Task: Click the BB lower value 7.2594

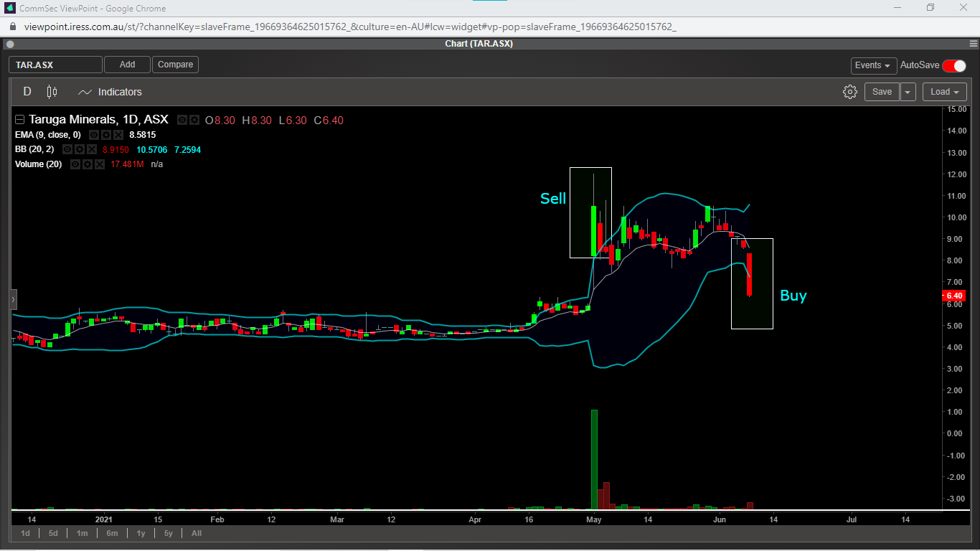Action: (x=187, y=149)
